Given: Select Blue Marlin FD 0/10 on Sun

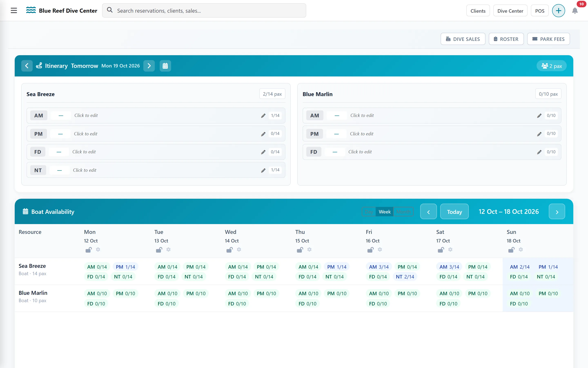Looking at the screenshot, I should [519, 304].
